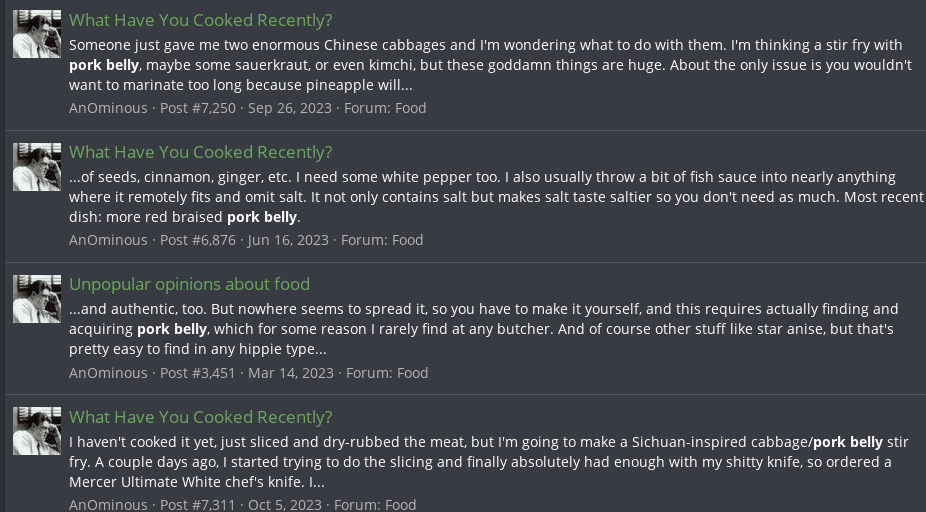926x512 pixels.
Task: Go to Food forum beside Sep 26, 2023
Action: (410, 108)
